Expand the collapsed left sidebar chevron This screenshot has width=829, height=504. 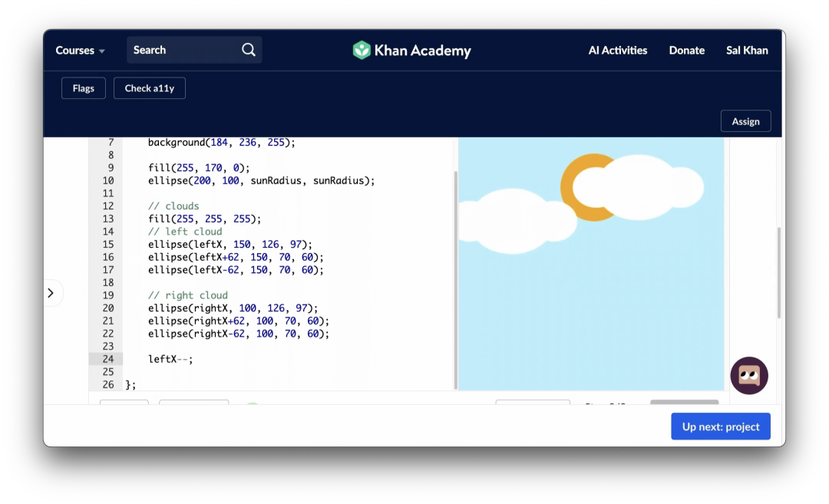coord(51,293)
